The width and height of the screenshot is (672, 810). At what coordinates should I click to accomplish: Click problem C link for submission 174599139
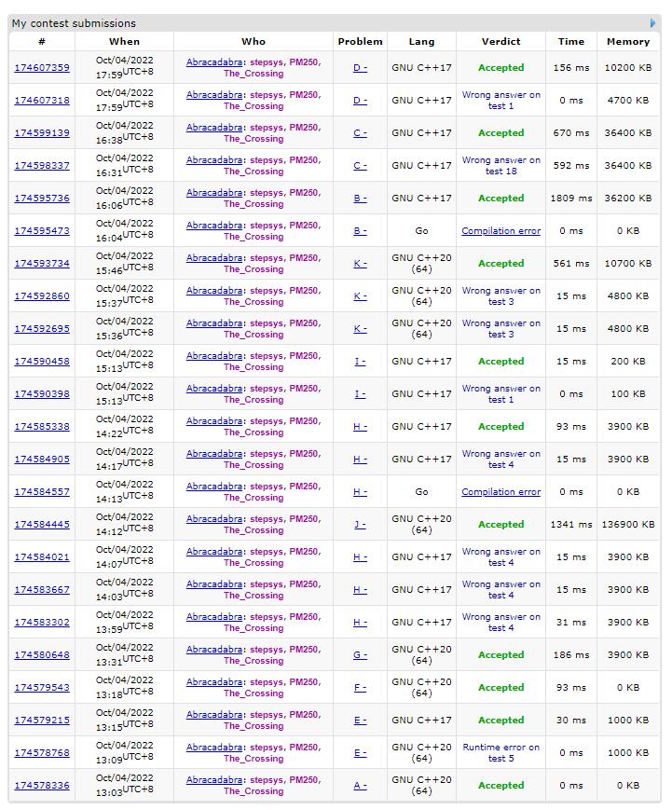click(360, 133)
